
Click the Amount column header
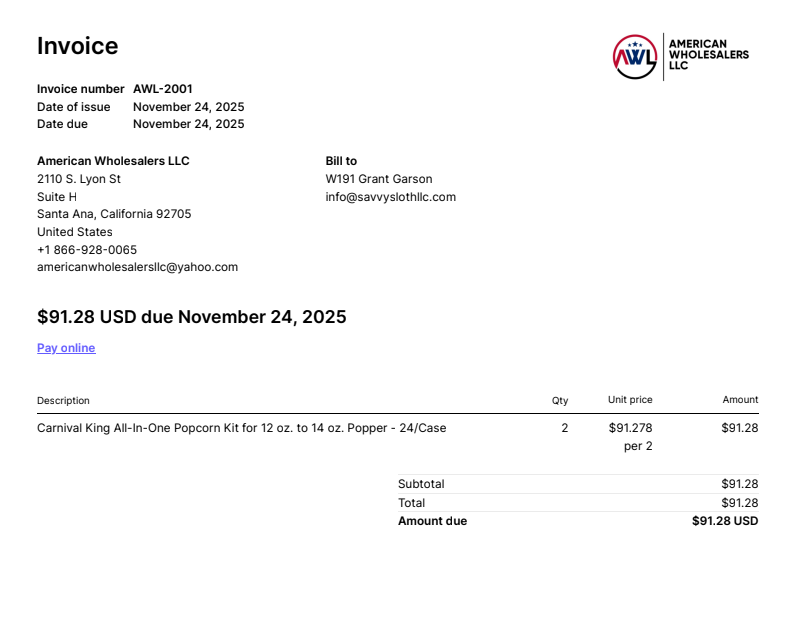(740, 400)
